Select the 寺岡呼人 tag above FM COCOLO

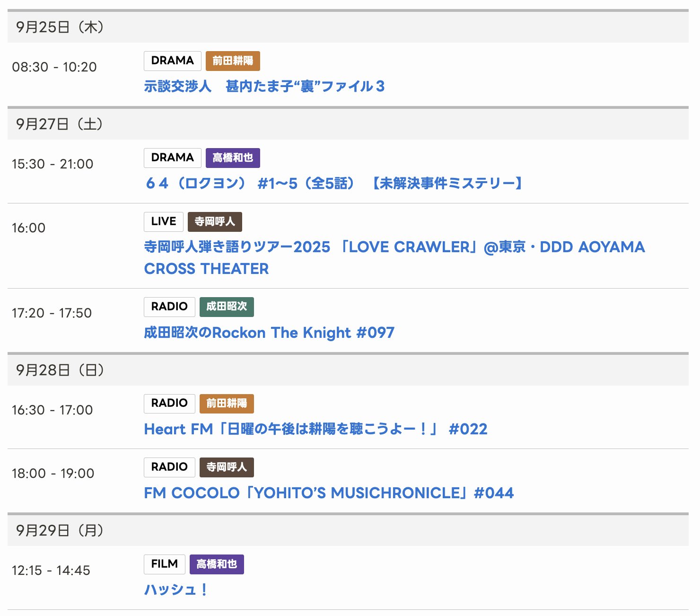(227, 467)
